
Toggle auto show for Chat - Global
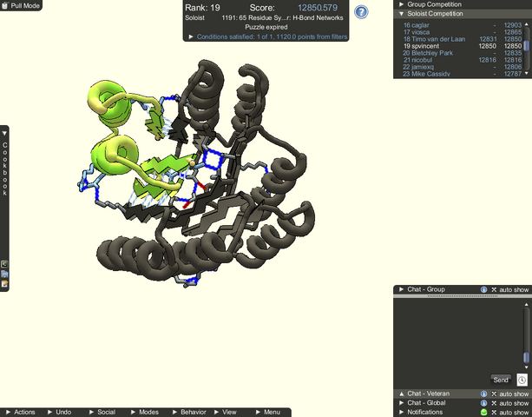(510, 403)
